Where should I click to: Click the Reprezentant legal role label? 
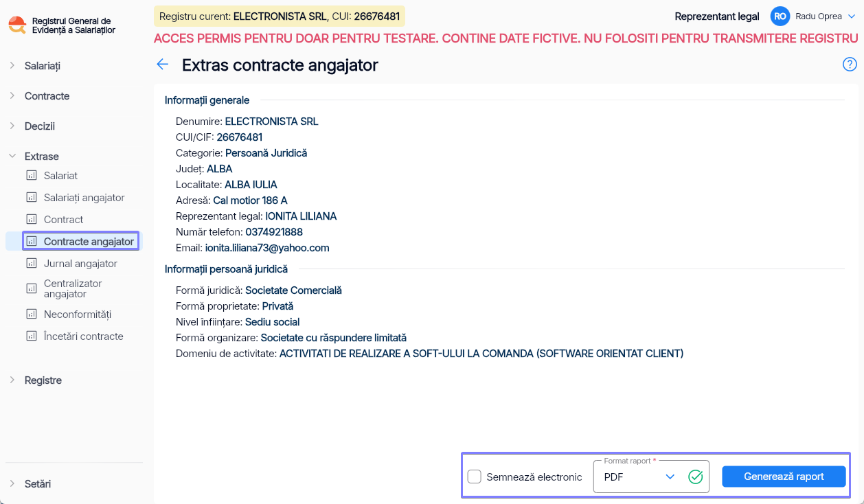[717, 16]
